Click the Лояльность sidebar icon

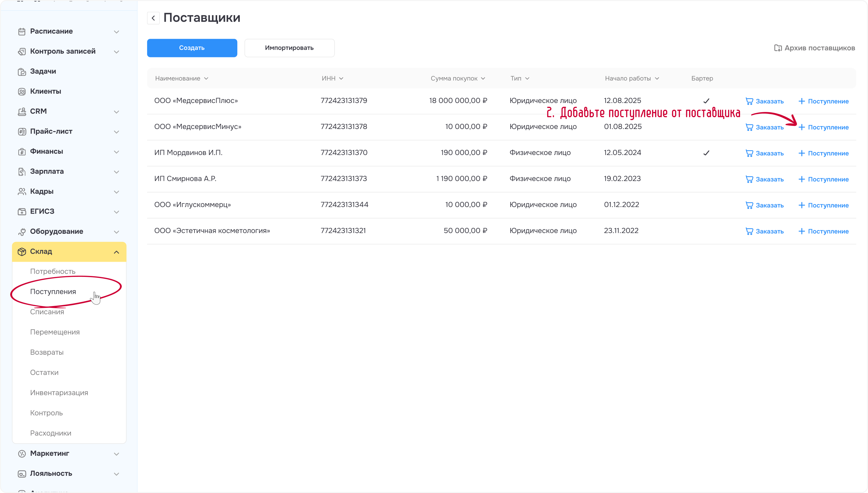click(x=22, y=473)
